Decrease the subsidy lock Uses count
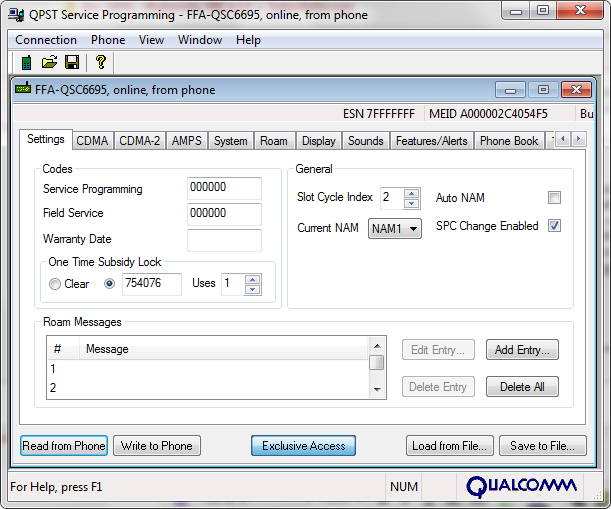 pyautogui.click(x=253, y=289)
